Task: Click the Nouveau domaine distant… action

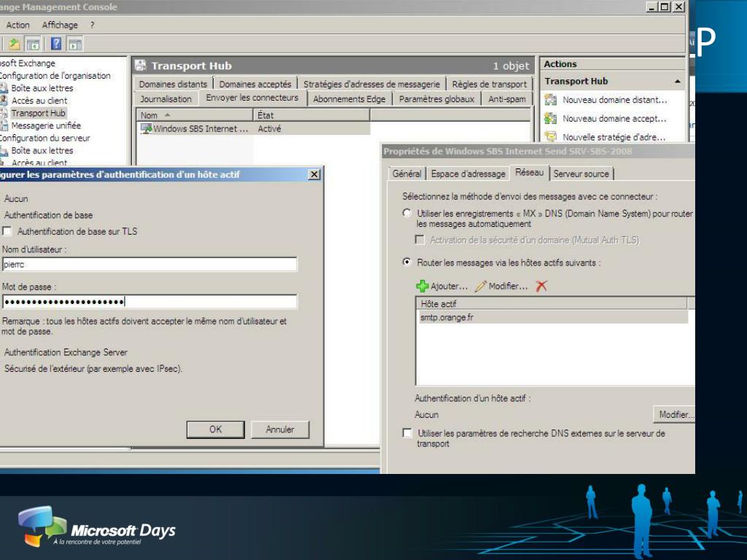Action: [x=614, y=100]
